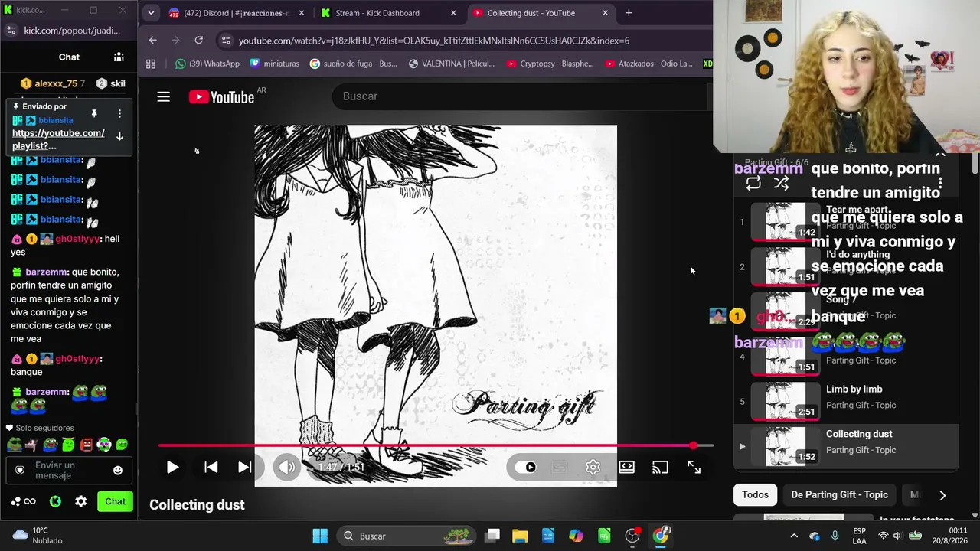The width and height of the screenshot is (980, 551).
Task: Close the Collecting dust YouTube tab
Action: [605, 13]
